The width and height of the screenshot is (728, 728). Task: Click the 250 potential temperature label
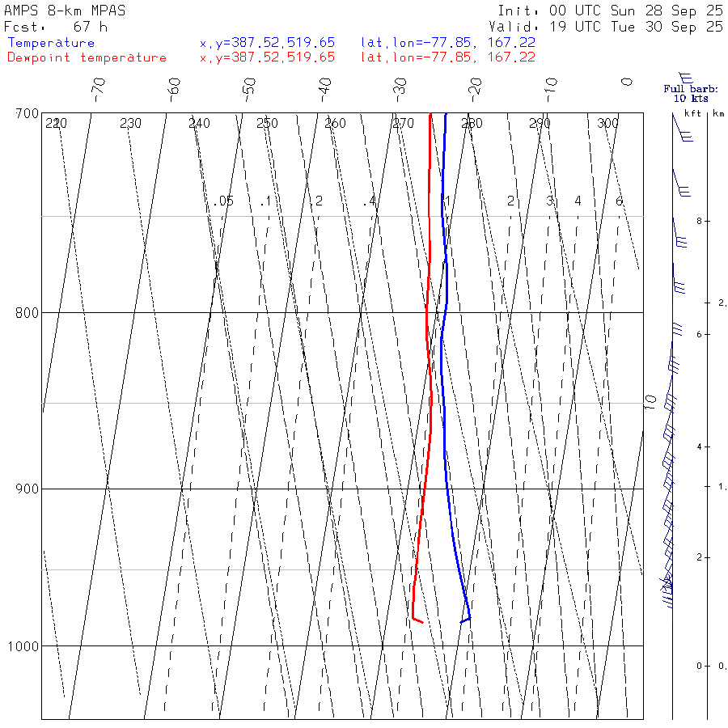pyautogui.click(x=267, y=124)
